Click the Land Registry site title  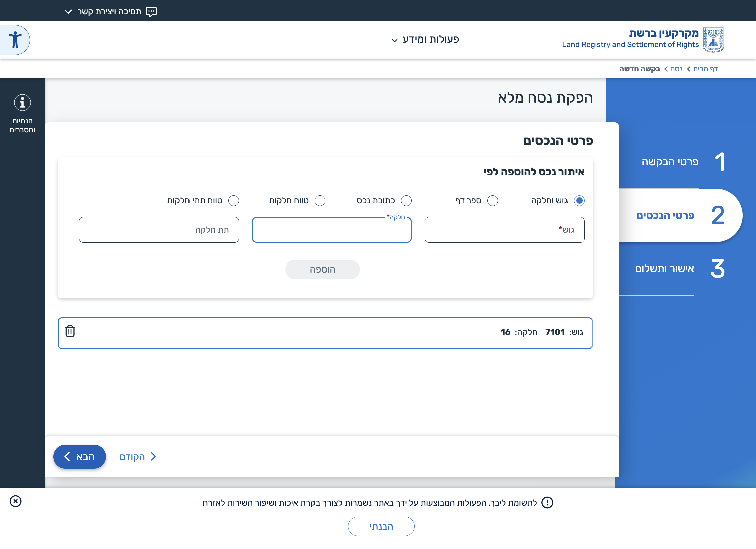631,39
